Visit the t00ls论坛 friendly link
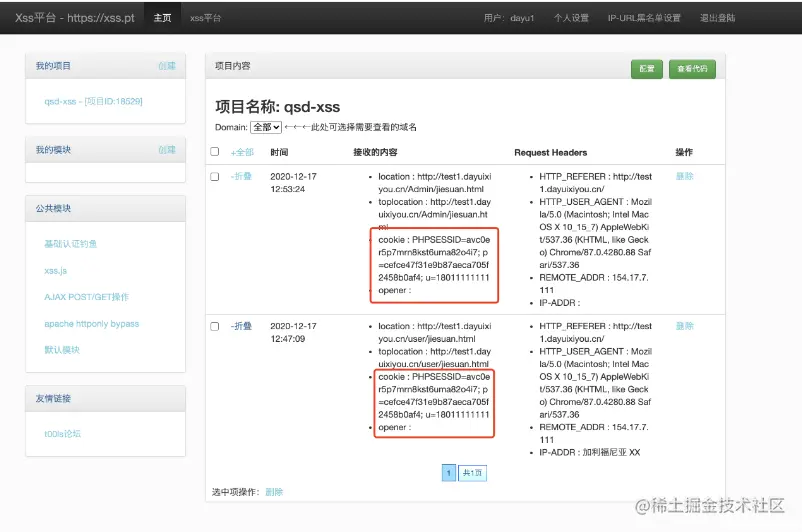 pos(62,434)
